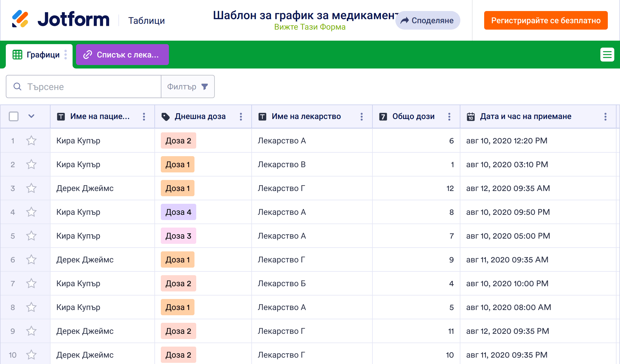Expand the selection chevron dropdown in header

tap(31, 116)
